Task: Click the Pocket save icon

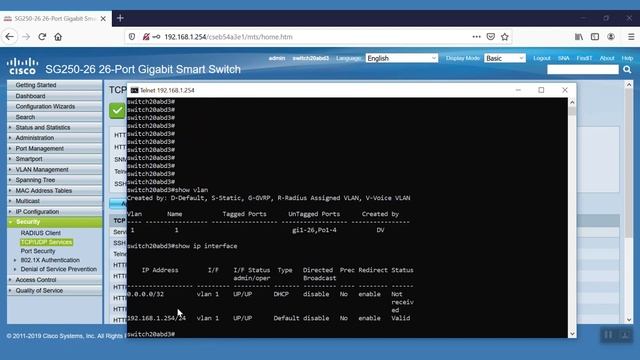Action: [x=491, y=37]
